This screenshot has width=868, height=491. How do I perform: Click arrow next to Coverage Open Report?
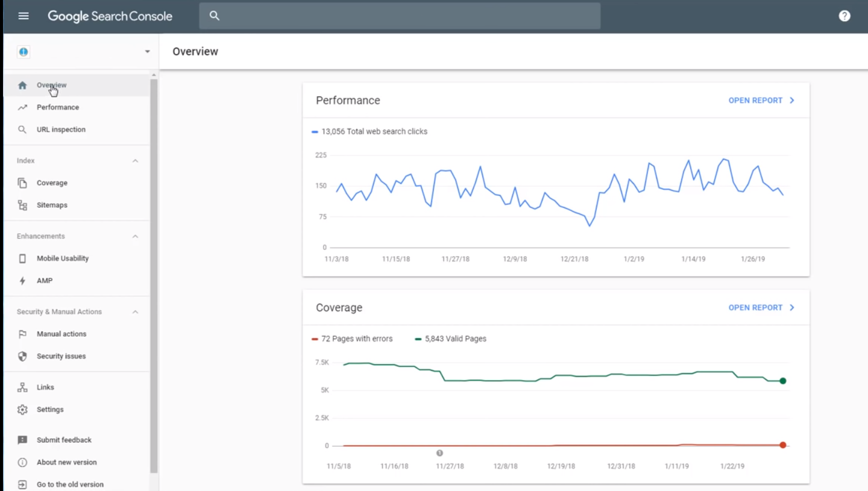(792, 308)
